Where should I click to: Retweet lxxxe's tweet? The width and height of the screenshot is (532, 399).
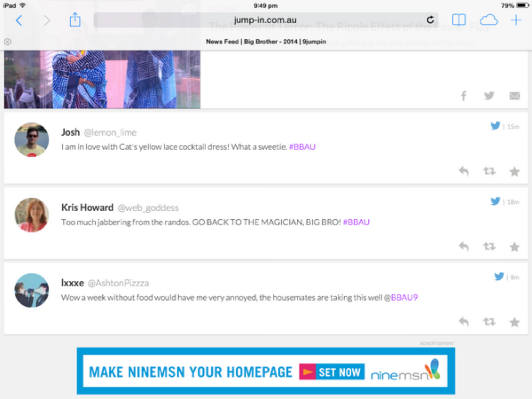489,322
